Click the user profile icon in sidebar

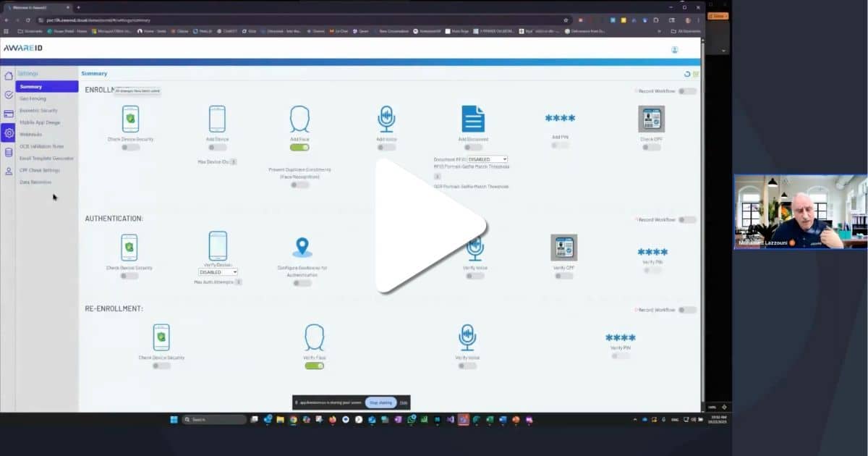point(8,172)
